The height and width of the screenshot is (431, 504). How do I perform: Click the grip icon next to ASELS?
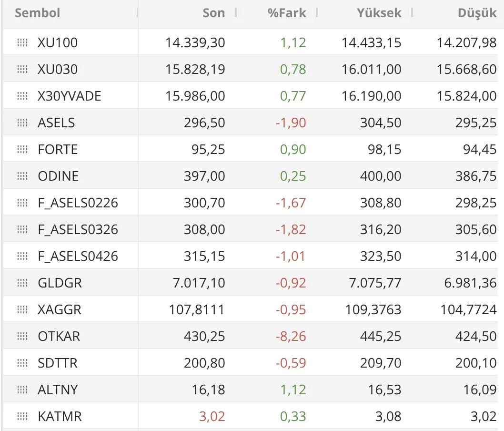pos(22,123)
